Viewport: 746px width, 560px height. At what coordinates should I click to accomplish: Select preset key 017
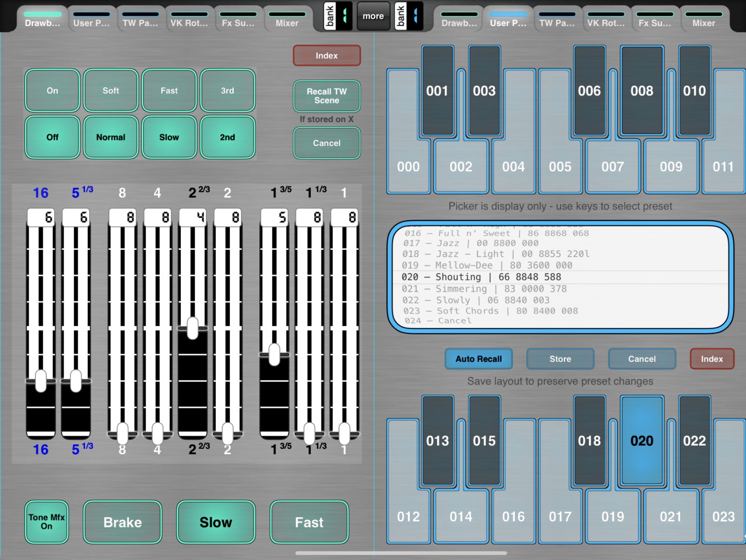tap(560, 517)
